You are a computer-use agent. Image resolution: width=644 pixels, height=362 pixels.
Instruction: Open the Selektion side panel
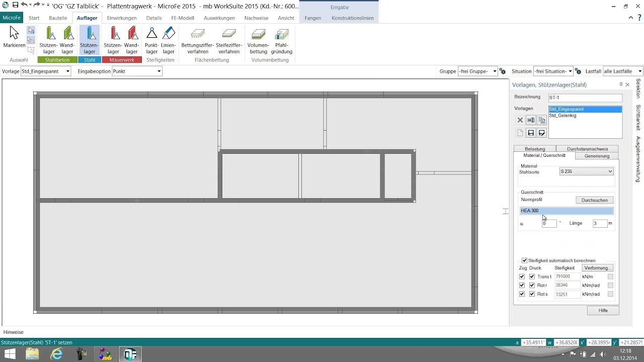click(638, 88)
